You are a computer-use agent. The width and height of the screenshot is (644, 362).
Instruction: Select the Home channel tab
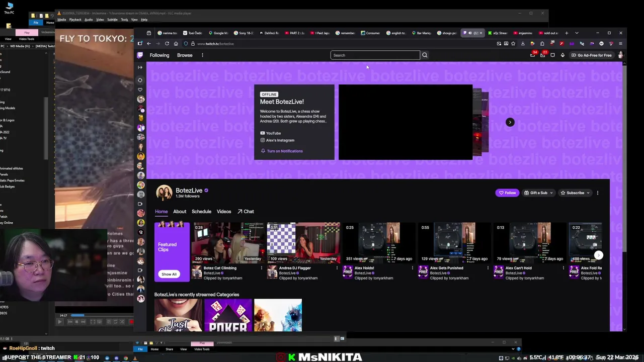(161, 212)
